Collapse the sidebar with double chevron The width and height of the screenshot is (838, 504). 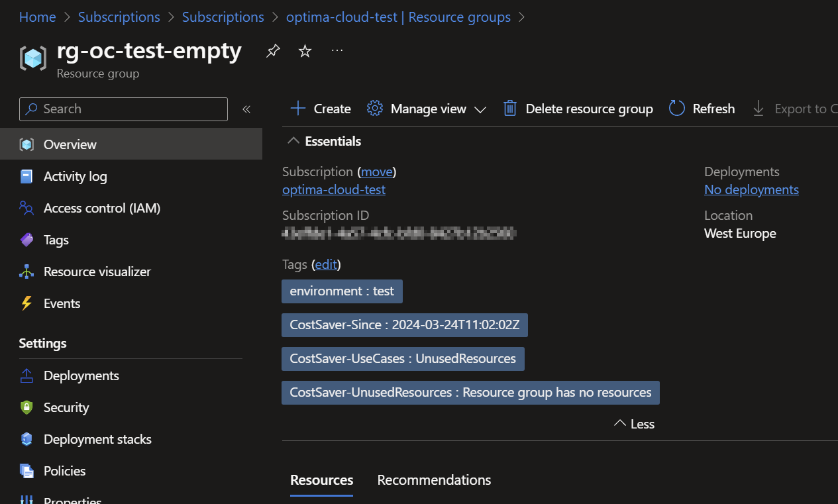[x=246, y=109]
